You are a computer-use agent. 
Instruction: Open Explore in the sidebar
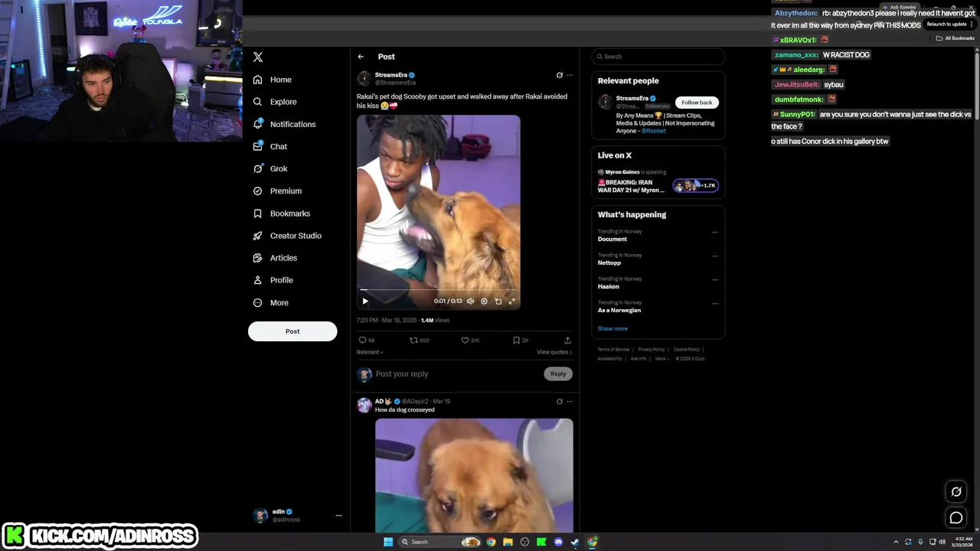pyautogui.click(x=274, y=102)
